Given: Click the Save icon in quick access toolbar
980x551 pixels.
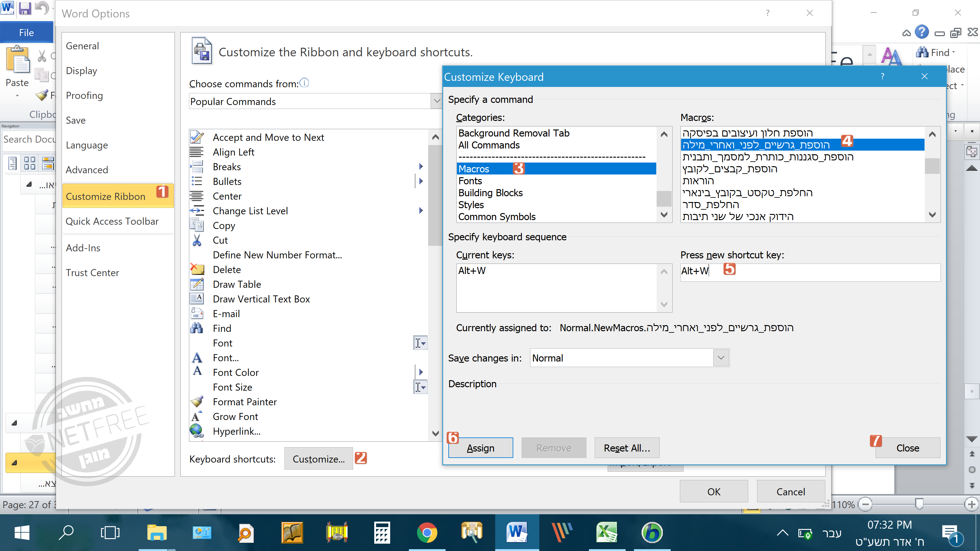Looking at the screenshot, I should [25, 8].
